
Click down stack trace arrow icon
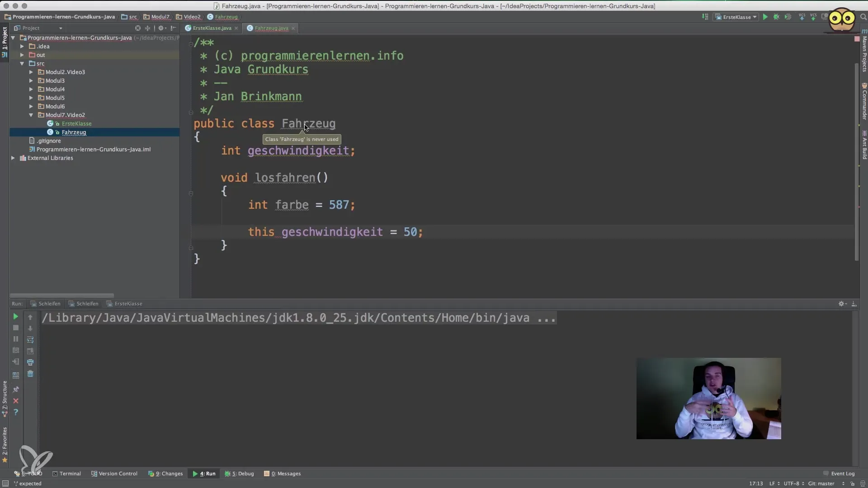(x=30, y=328)
